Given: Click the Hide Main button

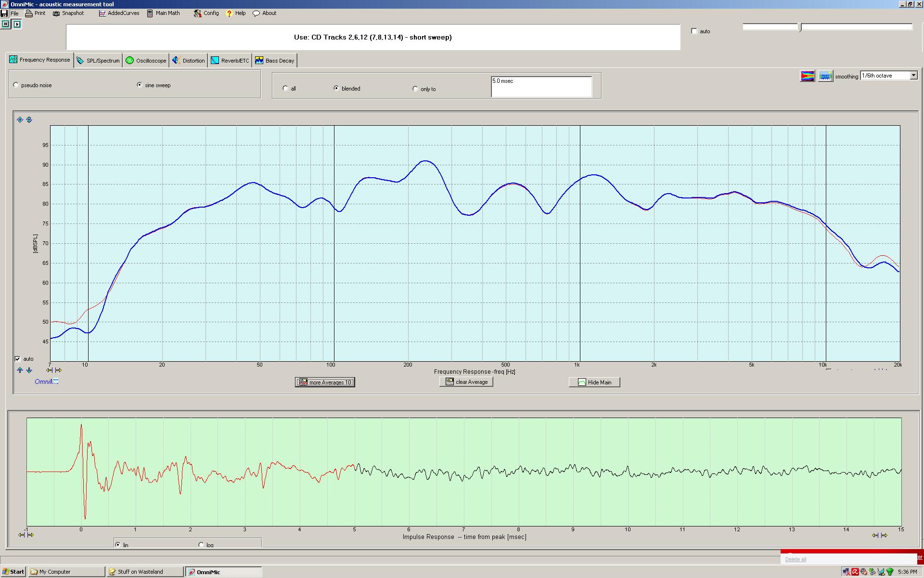Looking at the screenshot, I should coord(594,382).
